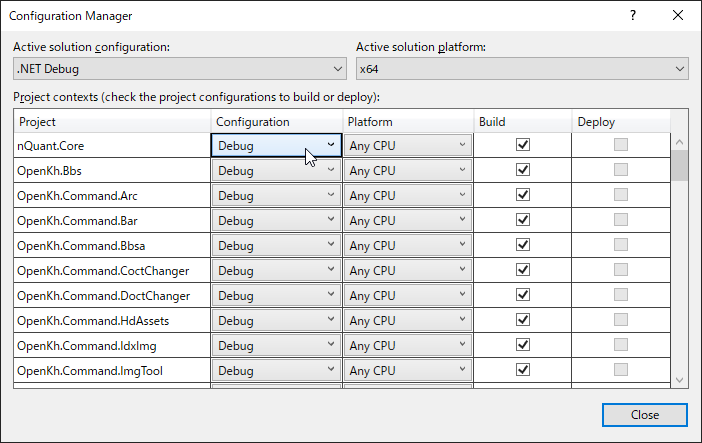Uncheck Build for OpenKh.Command.Bbsa
Screen dimensions: 702x443
(x=522, y=245)
